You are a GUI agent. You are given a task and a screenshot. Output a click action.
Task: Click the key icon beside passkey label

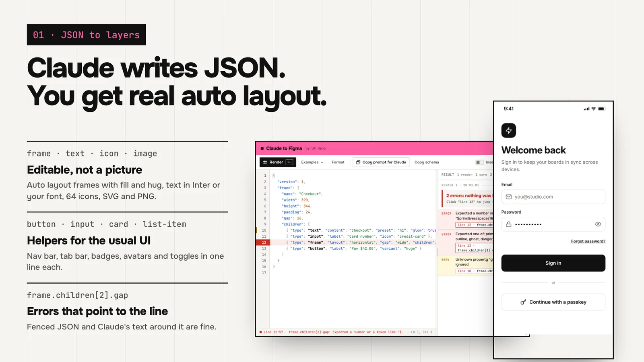click(523, 302)
